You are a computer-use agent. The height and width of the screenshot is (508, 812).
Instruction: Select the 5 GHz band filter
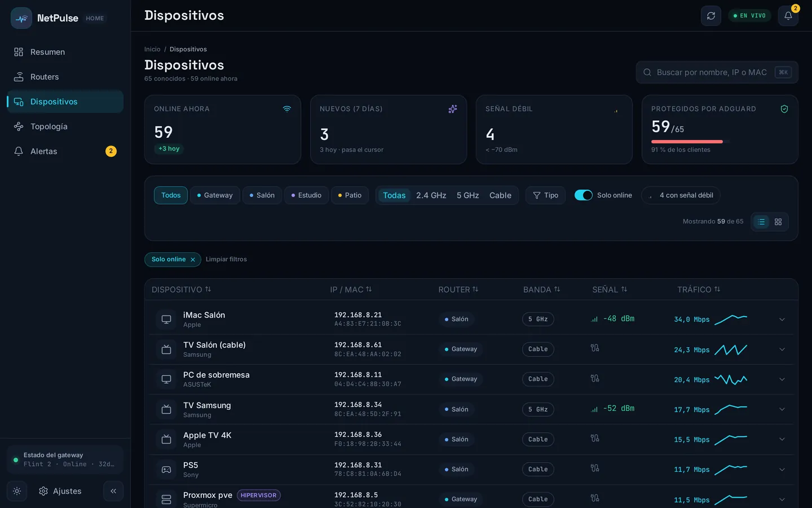point(467,195)
